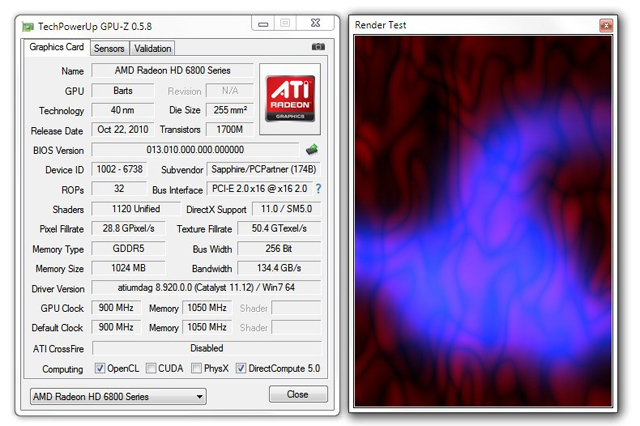Click the Pixel Fillrate field 28.8 GPixel/s
The image size is (640, 426).
click(x=129, y=229)
